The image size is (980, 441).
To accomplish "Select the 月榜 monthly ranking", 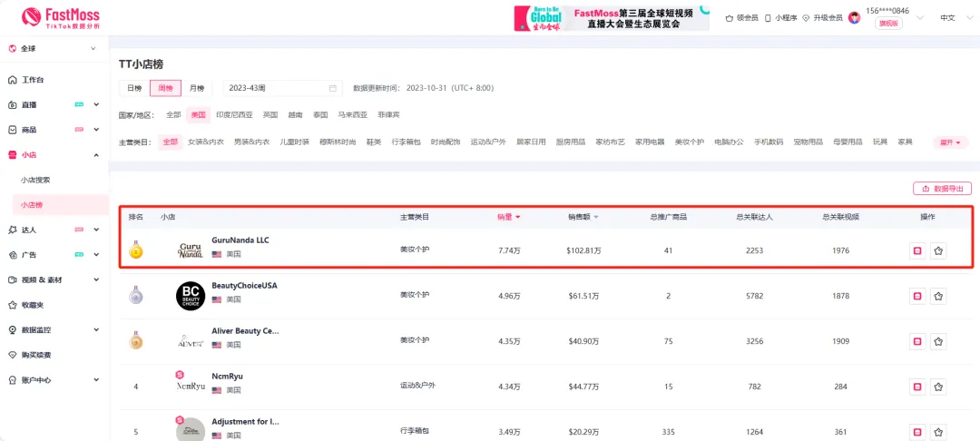I will point(197,88).
